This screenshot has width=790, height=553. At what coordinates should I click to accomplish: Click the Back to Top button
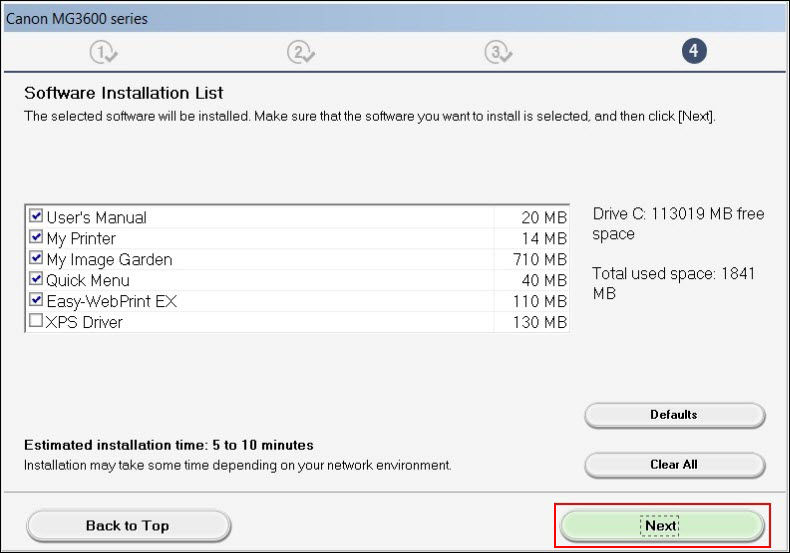tap(128, 526)
